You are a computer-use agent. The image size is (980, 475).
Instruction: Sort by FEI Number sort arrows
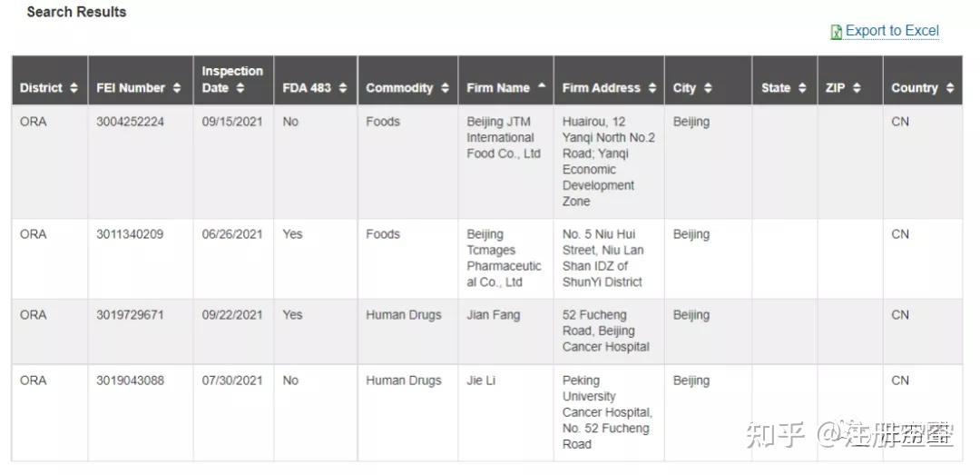coord(177,88)
